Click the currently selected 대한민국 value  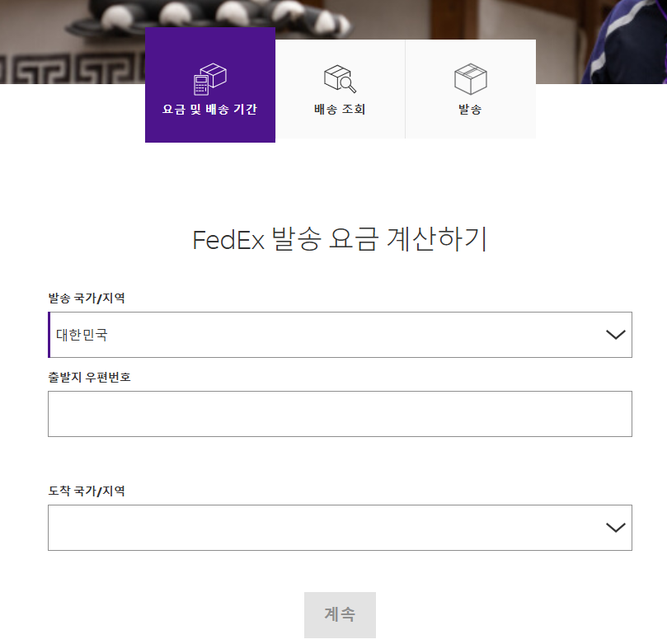coord(80,334)
